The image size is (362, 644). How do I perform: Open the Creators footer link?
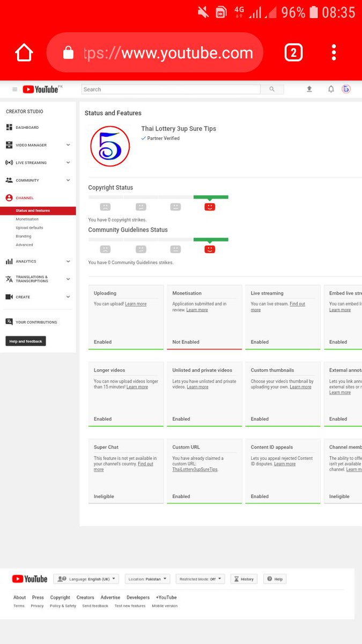[x=85, y=597]
